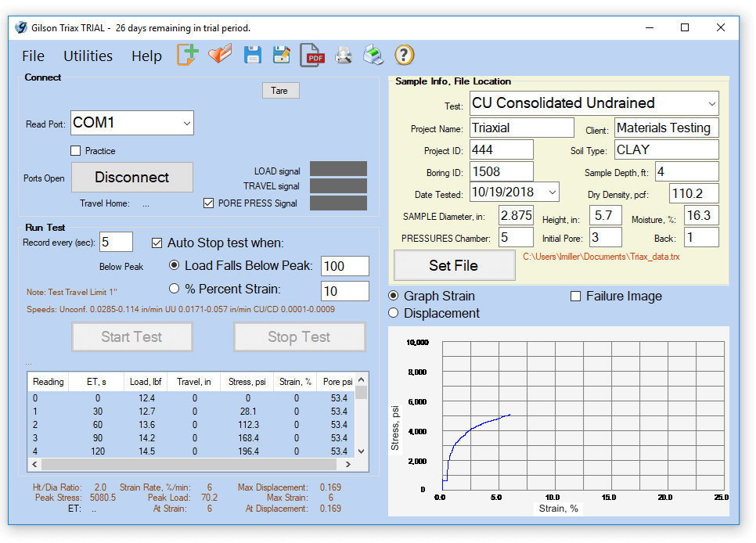Click the Pore psi column header
756x543 pixels.
coord(337,382)
